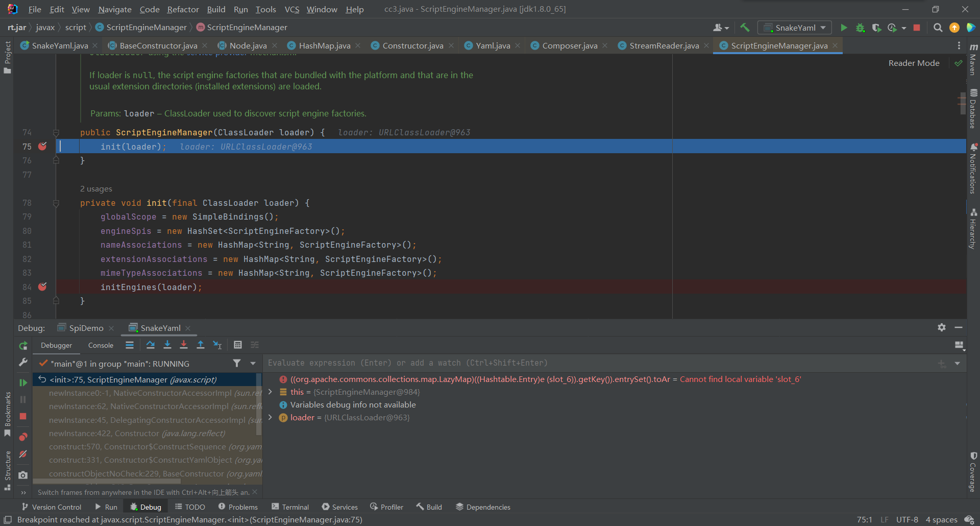The height and width of the screenshot is (526, 980).
Task: Click the editor vertical scrollbar marker stripe
Action: [962, 103]
